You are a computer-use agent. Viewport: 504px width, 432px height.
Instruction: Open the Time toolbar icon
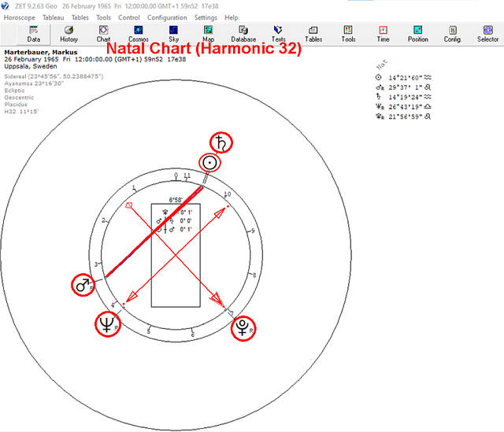click(x=384, y=34)
